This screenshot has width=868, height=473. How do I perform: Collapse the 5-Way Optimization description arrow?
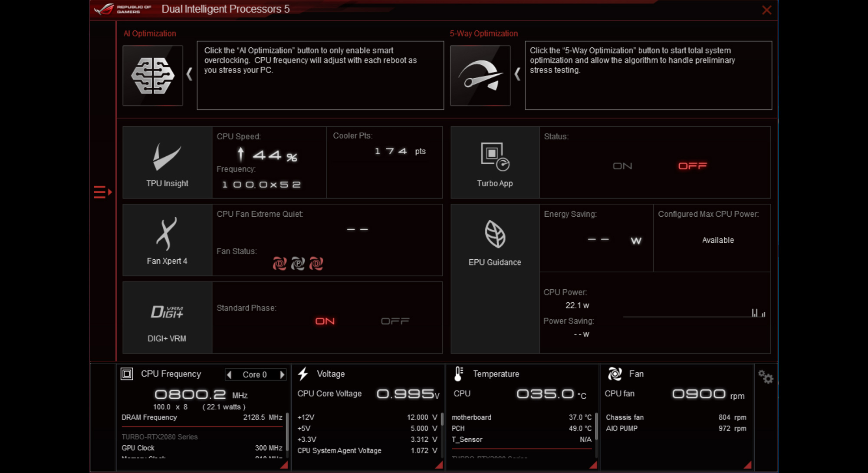pos(517,74)
